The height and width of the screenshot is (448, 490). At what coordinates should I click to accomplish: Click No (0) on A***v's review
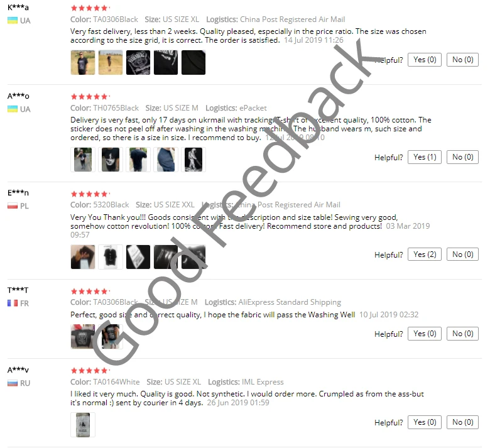point(462,422)
